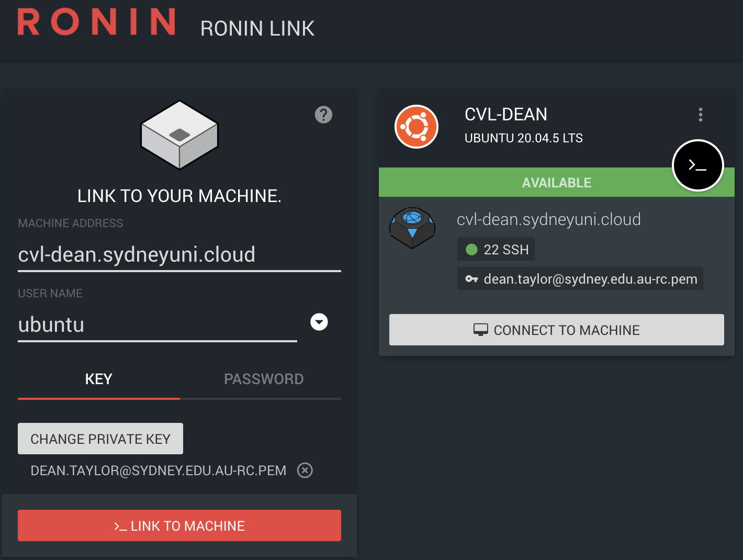This screenshot has height=560, width=743.
Task: Open the help question mark icon
Action: [x=323, y=115]
